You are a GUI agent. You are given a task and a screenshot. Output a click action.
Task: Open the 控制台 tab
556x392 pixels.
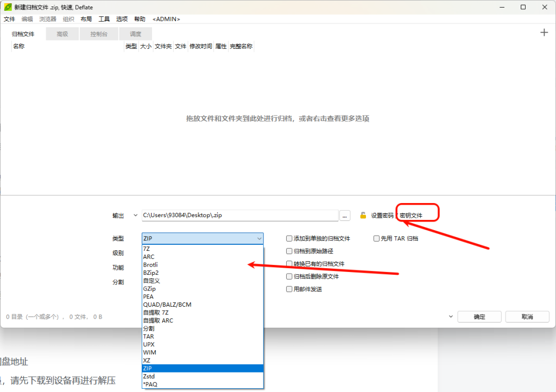[99, 34]
